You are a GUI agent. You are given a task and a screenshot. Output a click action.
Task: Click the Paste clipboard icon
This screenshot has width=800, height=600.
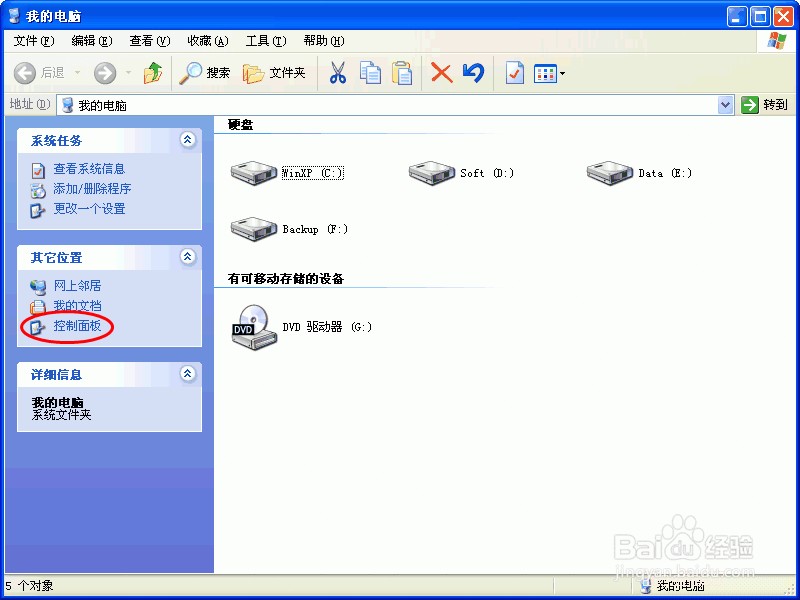click(x=402, y=73)
